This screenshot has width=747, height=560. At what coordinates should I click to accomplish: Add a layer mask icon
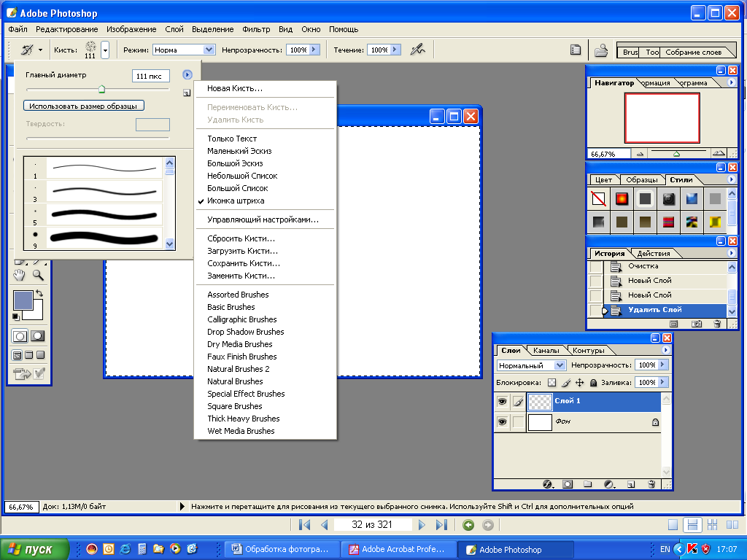click(568, 484)
